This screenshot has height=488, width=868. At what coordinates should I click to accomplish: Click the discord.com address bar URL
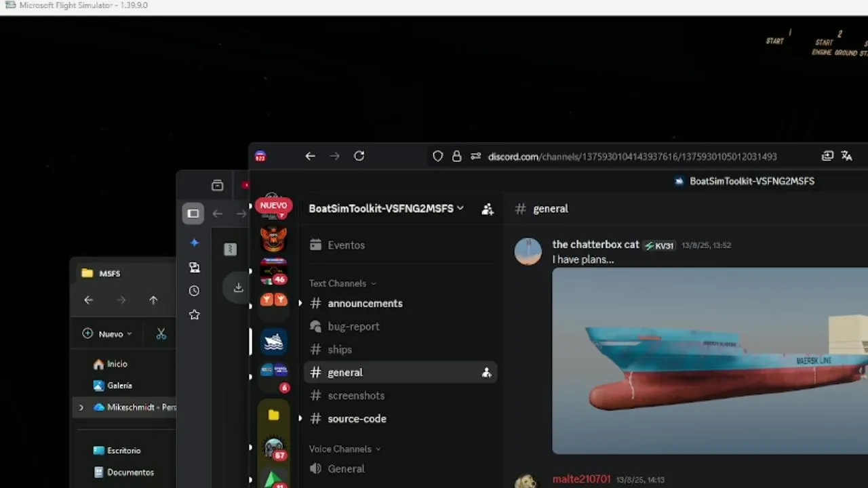point(632,157)
